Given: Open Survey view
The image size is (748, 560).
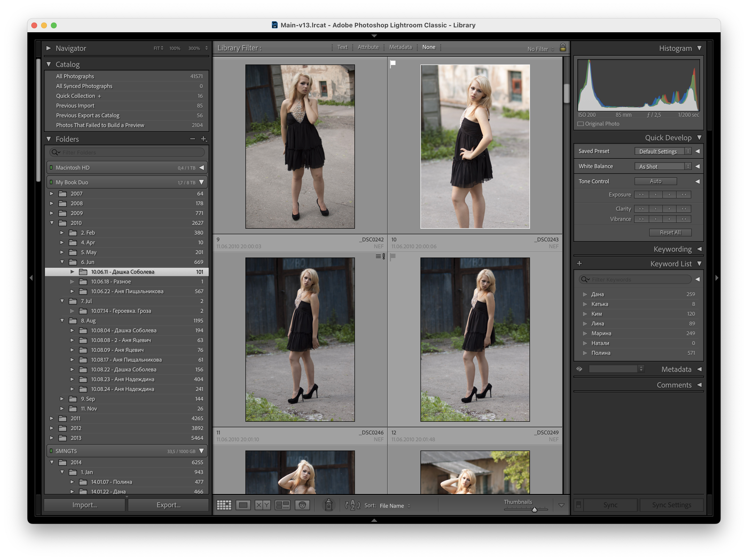Looking at the screenshot, I should click(282, 505).
